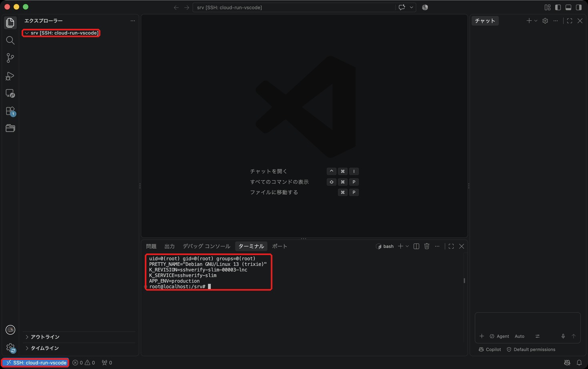Kill terminal with trash icon
The height and width of the screenshot is (369, 588).
point(427,246)
